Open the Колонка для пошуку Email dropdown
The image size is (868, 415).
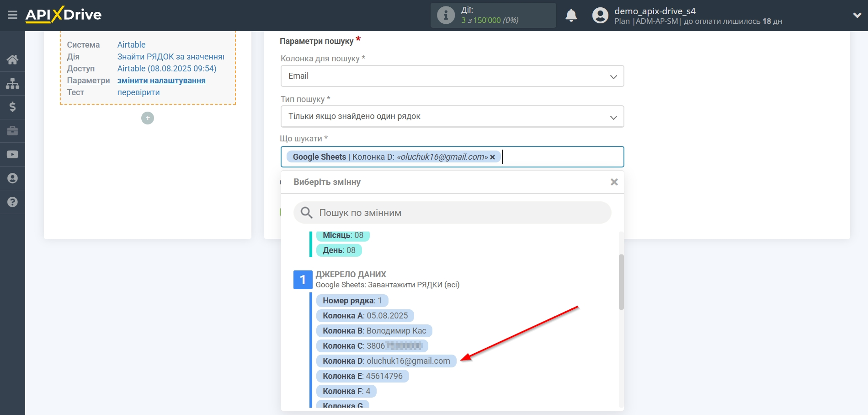tap(452, 76)
